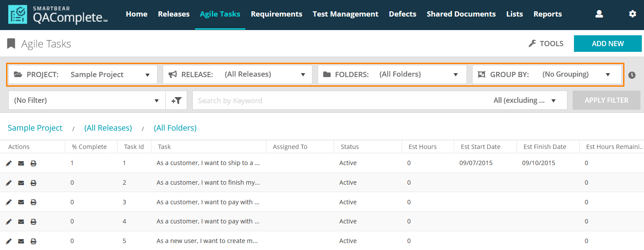The height and width of the screenshot is (250, 644).
Task: Expand the PROJECT dropdown
Action: [x=83, y=74]
